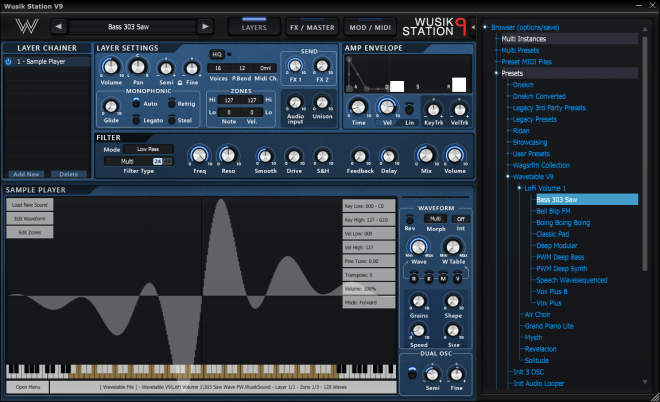660x402 pixels.
Task: Click the Wave position knob in Waveform
Action: (418, 247)
